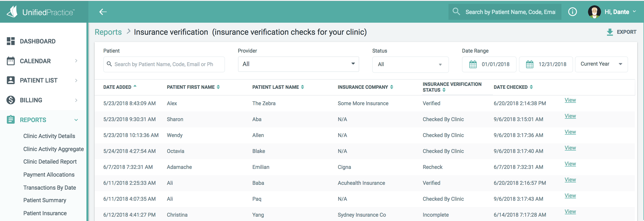The image size is (644, 221).
Task: Expand the Current Year range dropdown
Action: (x=601, y=64)
